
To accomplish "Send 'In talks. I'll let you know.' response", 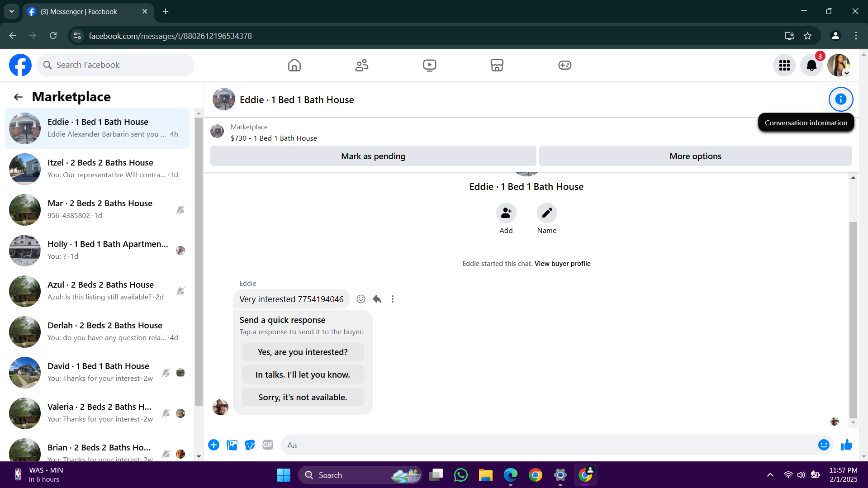I will point(303,374).
